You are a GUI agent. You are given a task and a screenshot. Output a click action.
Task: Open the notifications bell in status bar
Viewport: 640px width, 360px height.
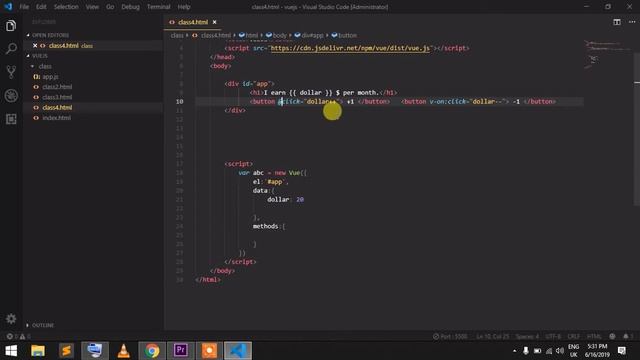627,336
